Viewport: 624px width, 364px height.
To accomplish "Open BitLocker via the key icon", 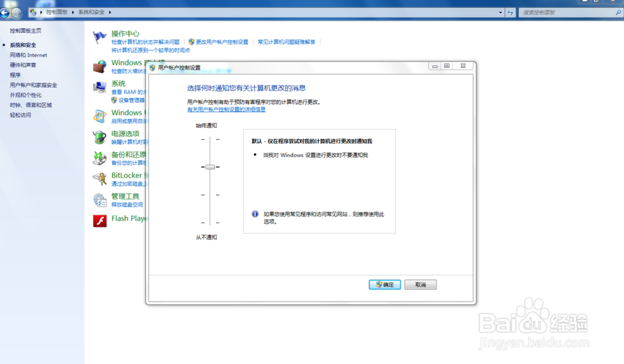I will pos(99,179).
